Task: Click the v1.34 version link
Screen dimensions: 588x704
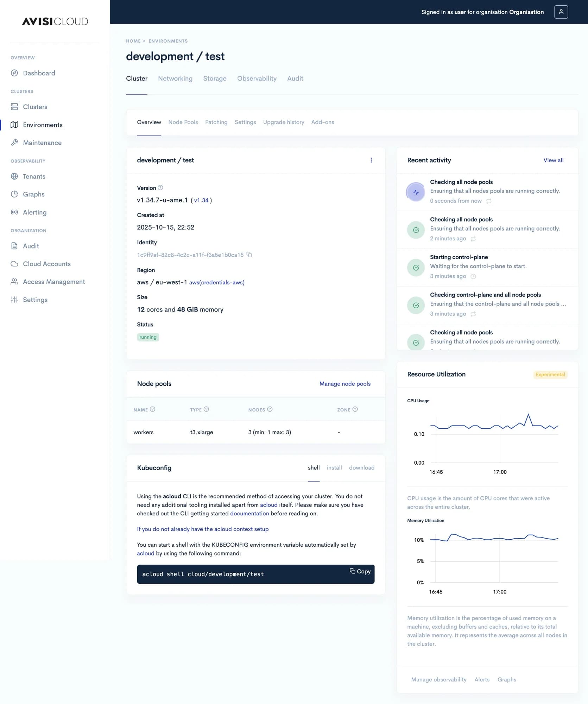Action: click(x=201, y=200)
